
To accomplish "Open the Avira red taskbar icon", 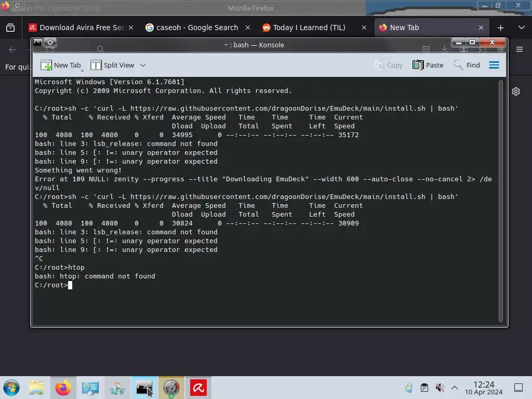I will click(x=198, y=388).
